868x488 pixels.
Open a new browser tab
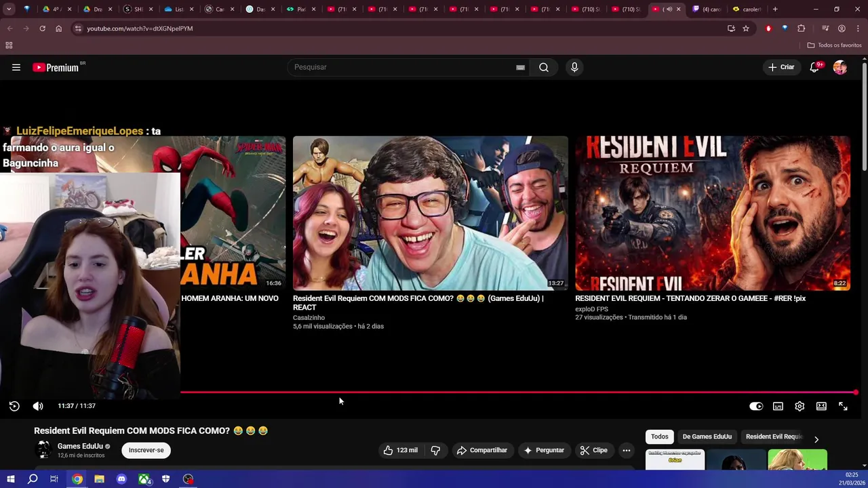click(x=775, y=9)
